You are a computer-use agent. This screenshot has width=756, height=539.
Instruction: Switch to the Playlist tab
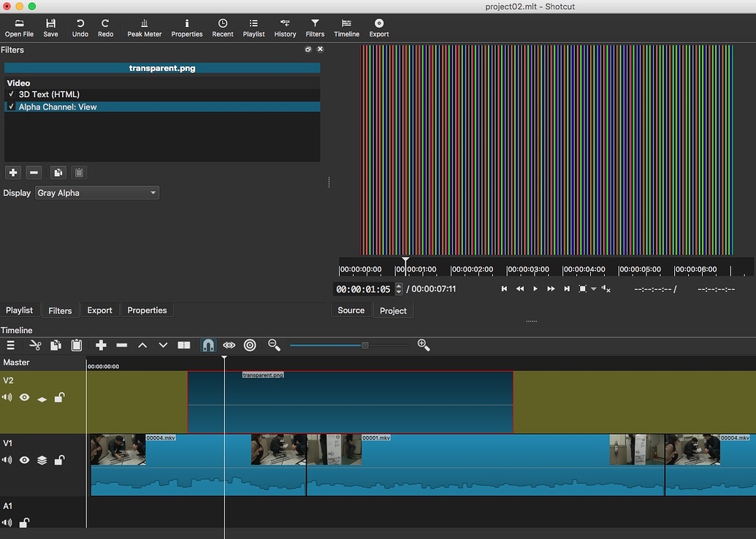click(19, 310)
